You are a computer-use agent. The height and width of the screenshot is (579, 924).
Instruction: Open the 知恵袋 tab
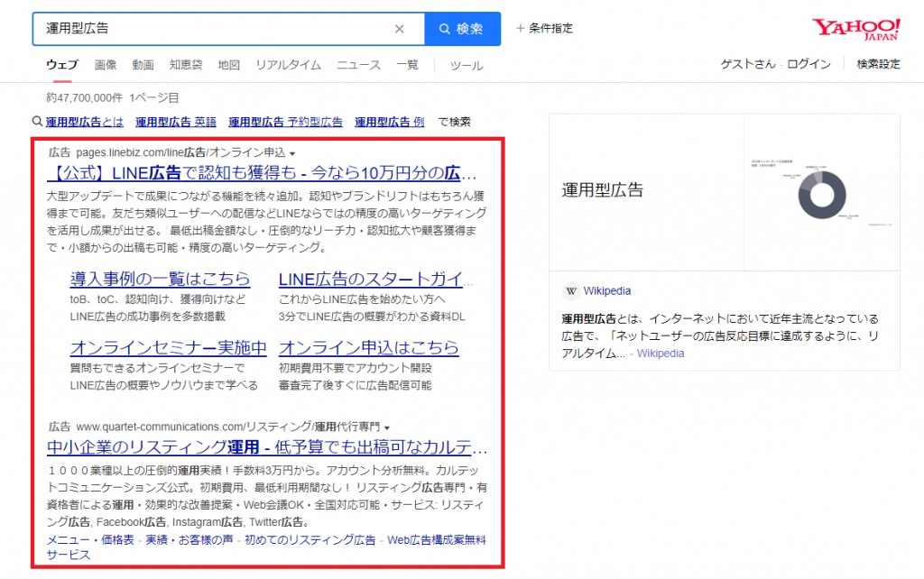tap(186, 65)
